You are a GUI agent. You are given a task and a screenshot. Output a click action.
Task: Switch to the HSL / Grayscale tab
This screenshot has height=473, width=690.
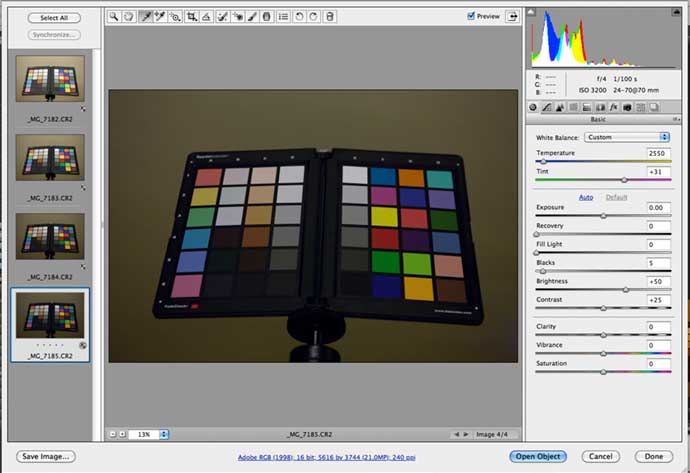[573, 107]
